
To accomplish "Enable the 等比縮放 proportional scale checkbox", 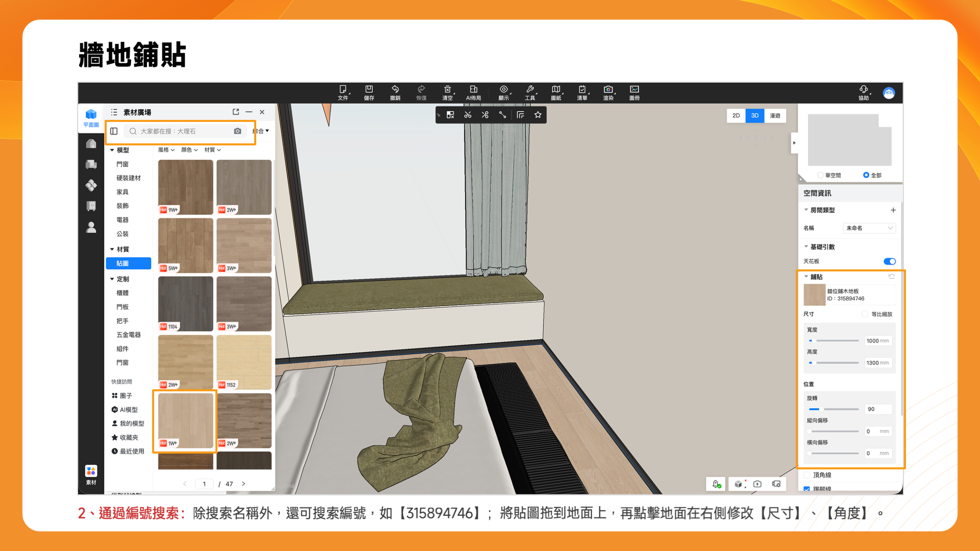I will (865, 314).
